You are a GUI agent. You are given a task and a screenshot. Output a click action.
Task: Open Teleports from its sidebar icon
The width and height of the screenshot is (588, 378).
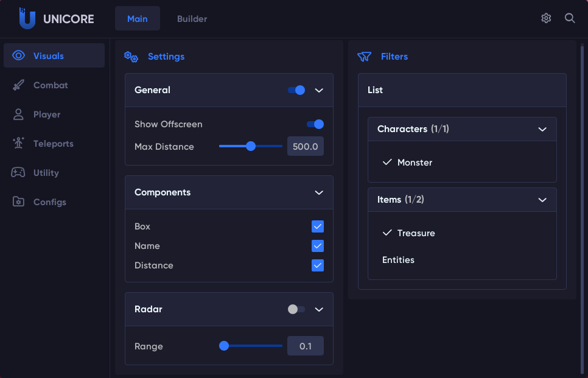pos(18,144)
